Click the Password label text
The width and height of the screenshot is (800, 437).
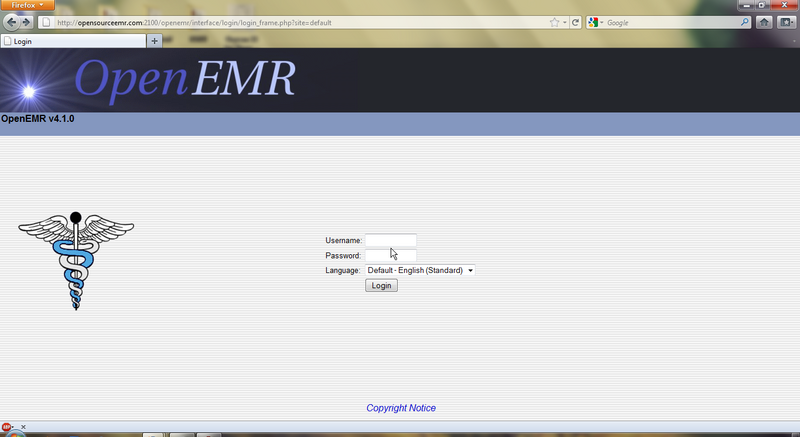click(343, 255)
